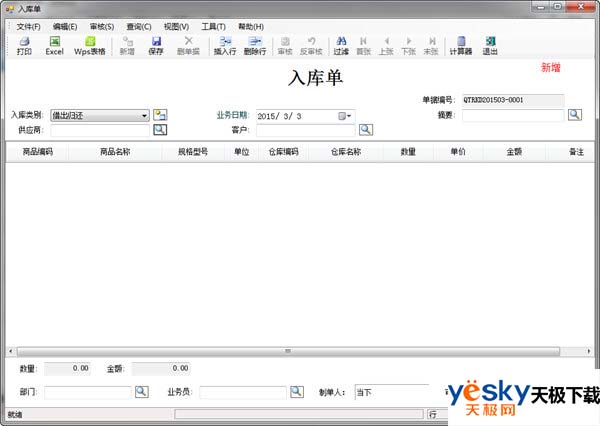The image size is (600, 426).
Task: Click the 制单人 field
Action: (x=392, y=392)
